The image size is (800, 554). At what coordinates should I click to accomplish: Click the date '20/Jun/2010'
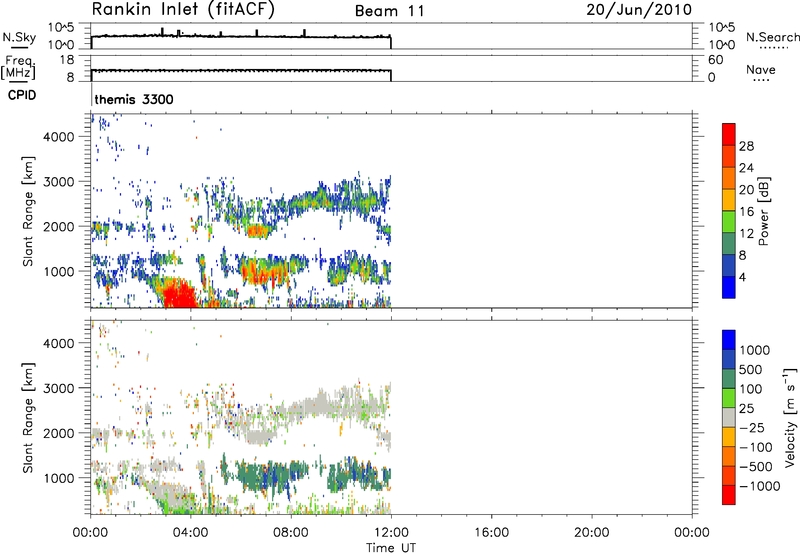[x=639, y=10]
